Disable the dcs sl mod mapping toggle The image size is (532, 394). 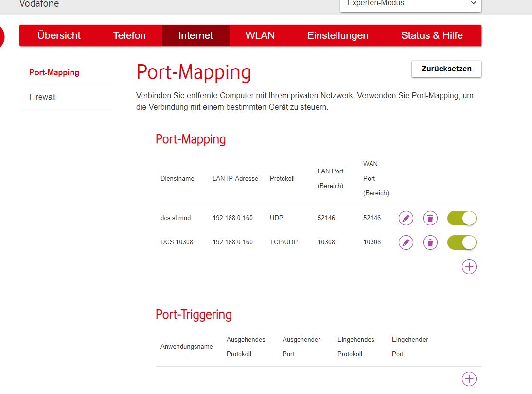coord(462,218)
